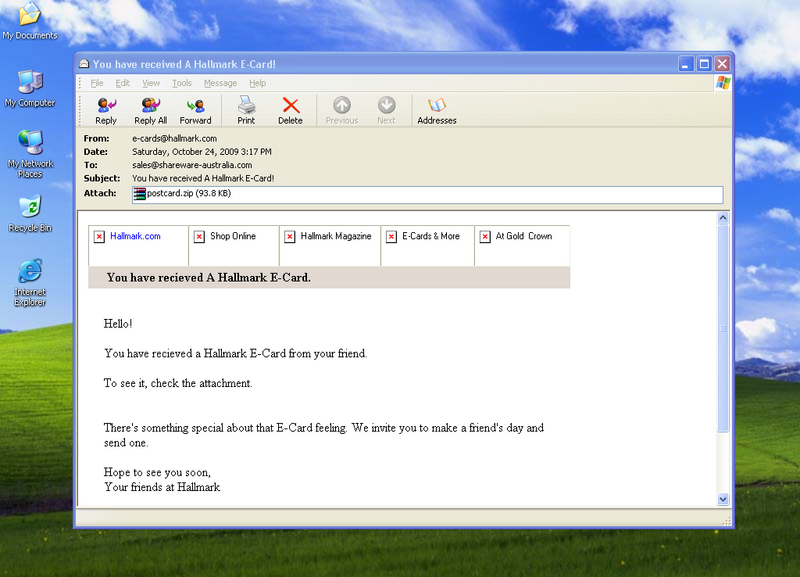This screenshot has width=800, height=577.
Task: Open the Message menu
Action: 220,83
